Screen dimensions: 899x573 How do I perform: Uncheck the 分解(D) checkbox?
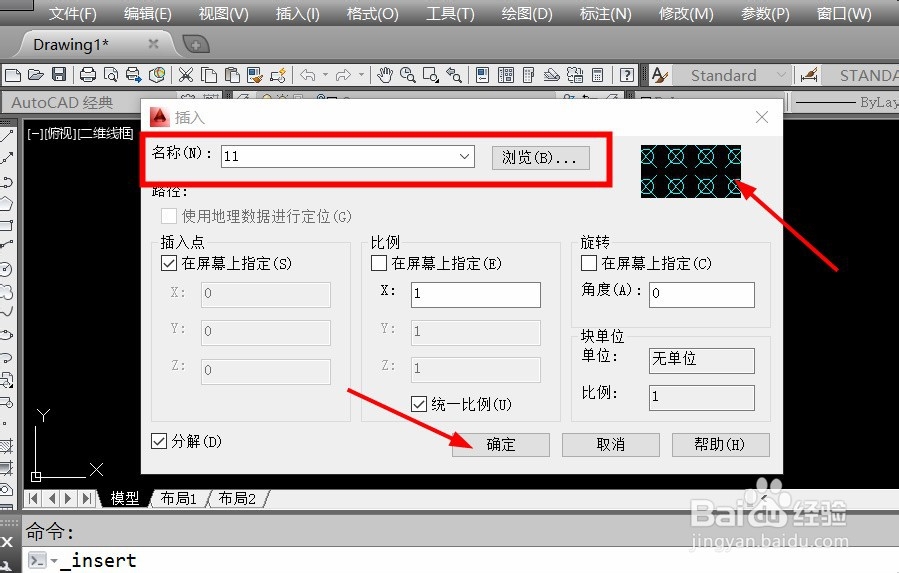click(x=159, y=441)
